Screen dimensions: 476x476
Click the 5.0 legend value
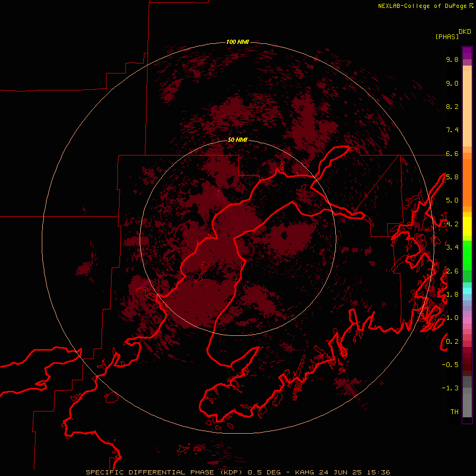(x=452, y=200)
